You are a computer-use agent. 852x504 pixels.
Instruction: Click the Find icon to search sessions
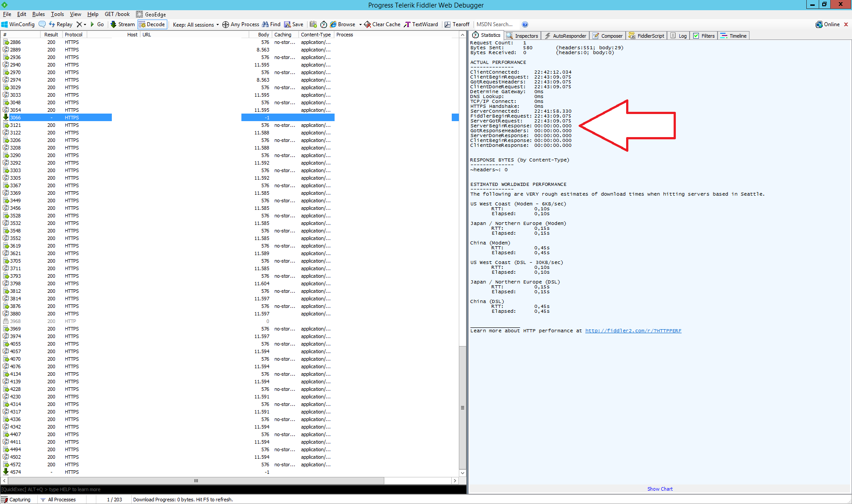(x=271, y=24)
